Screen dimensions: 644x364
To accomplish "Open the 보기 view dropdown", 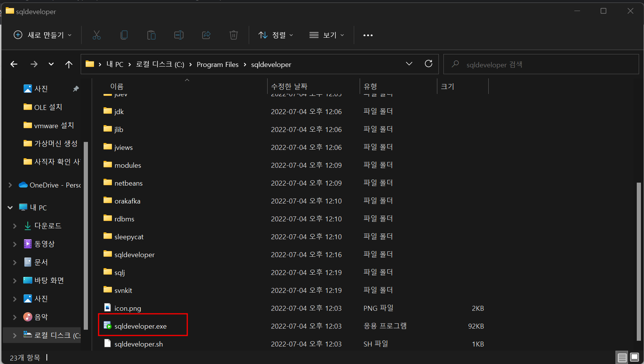I will [x=327, y=35].
